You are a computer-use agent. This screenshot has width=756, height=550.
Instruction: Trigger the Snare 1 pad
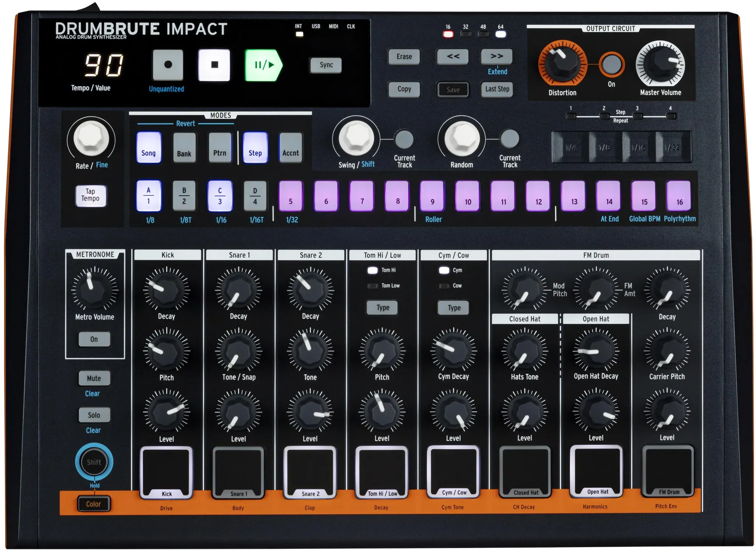pos(238,473)
